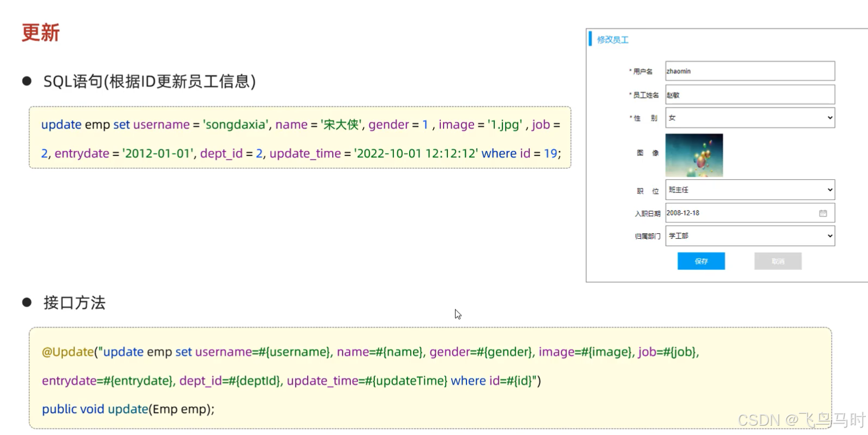This screenshot has width=868, height=435.
Task: Click '1.jpg' image value in SQL
Action: tap(505, 124)
